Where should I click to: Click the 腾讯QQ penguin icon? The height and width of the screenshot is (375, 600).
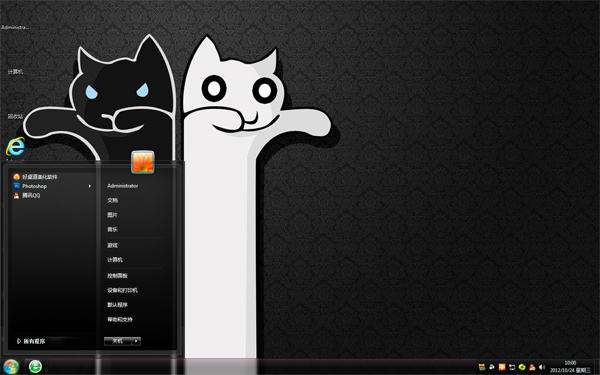coord(16,196)
